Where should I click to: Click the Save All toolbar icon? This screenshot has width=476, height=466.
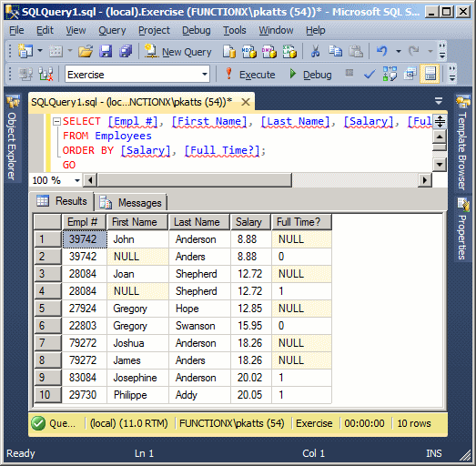(126, 51)
